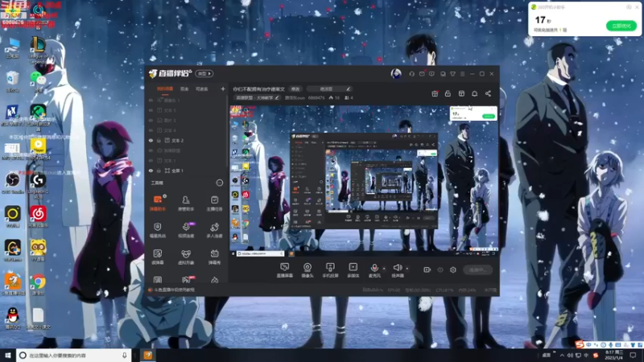Open the mode pill beside the 直播伴侣 logo

(x=204, y=73)
